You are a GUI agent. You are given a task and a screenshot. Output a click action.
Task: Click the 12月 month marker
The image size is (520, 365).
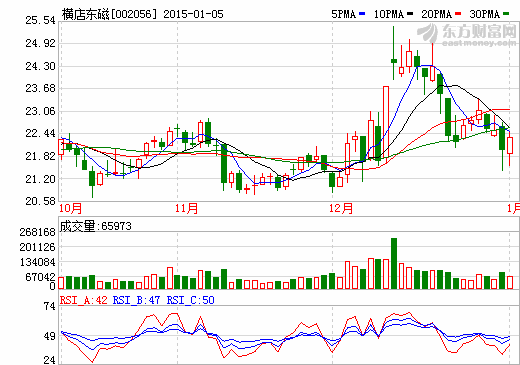point(341,209)
